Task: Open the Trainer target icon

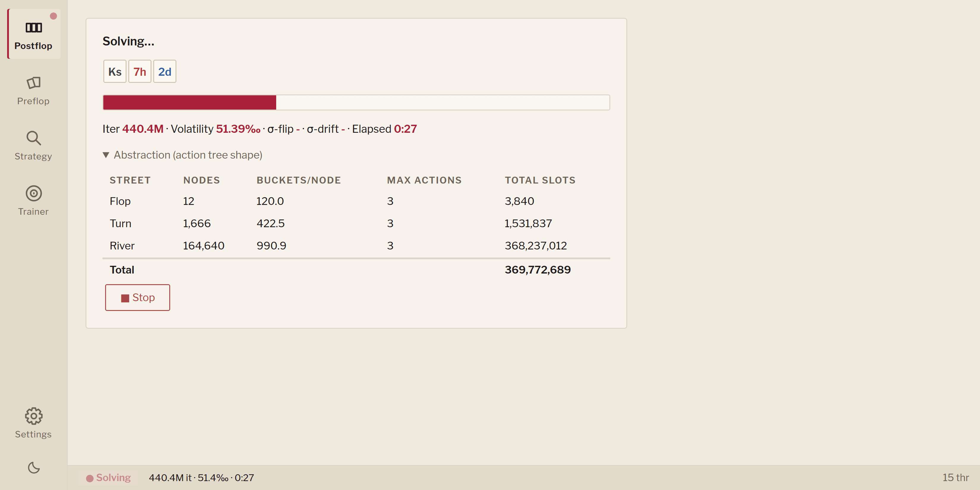Action: tap(34, 193)
